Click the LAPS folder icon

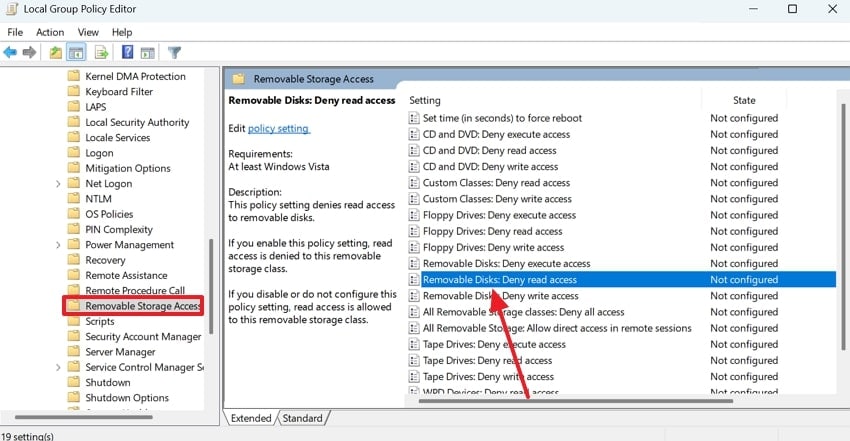coord(73,106)
